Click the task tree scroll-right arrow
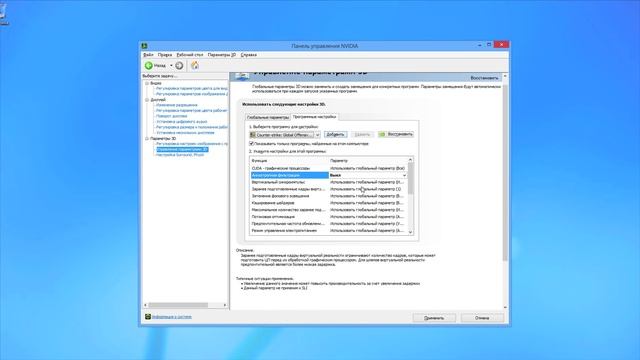This screenshot has width=640, height=360. click(x=225, y=305)
